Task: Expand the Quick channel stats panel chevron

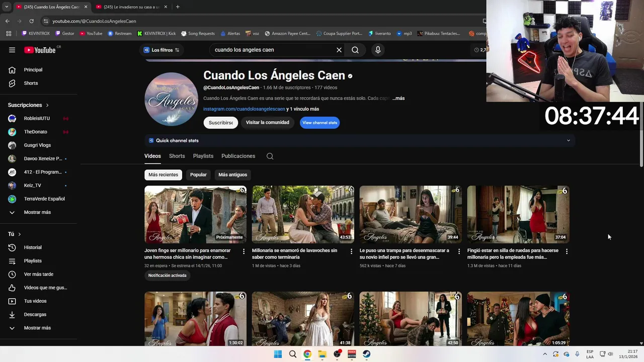Action: click(569, 140)
